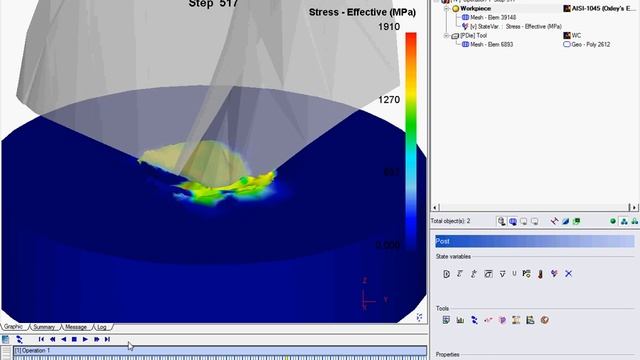This screenshot has width=640, height=360.
Task: Turn off state variable display (blue X)
Action: click(569, 274)
